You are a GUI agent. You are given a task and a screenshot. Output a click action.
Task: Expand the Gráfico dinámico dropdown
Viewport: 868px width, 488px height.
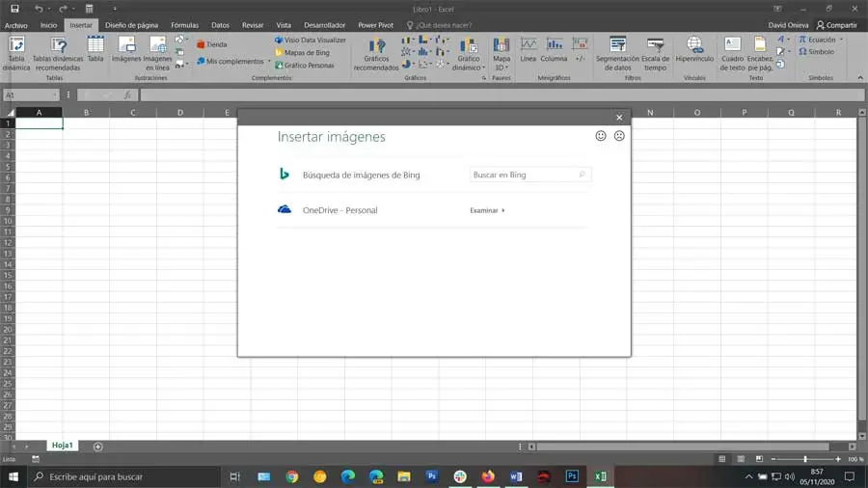click(483, 68)
